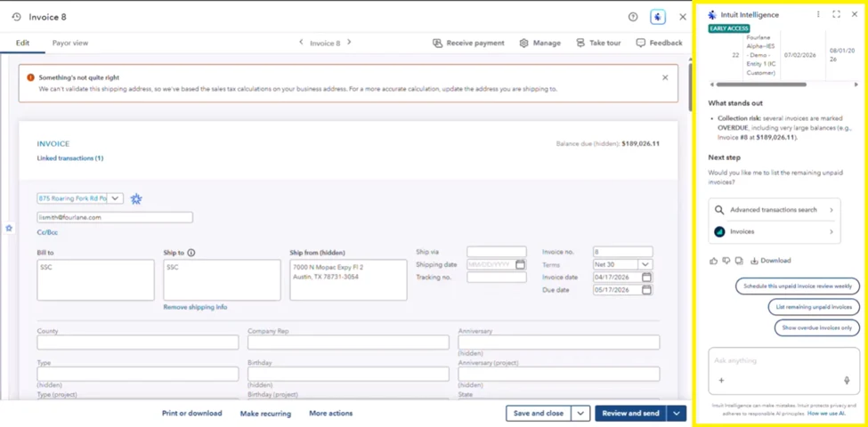Open Manage settings gear
This screenshot has height=427, width=868.
coord(539,43)
